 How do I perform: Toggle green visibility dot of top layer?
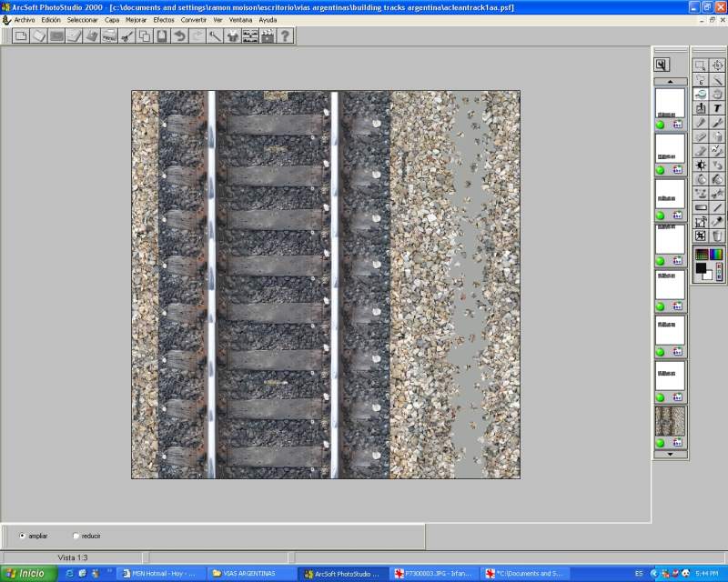tap(661, 125)
